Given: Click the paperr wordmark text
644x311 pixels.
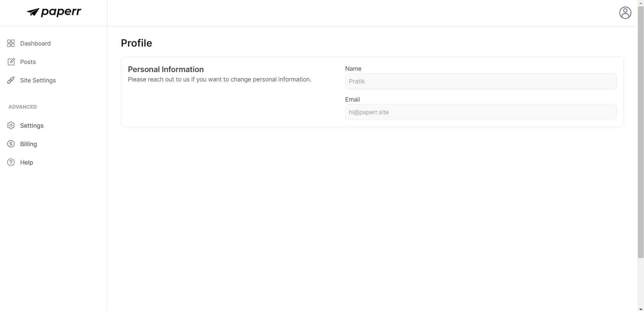Looking at the screenshot, I should tap(61, 12).
